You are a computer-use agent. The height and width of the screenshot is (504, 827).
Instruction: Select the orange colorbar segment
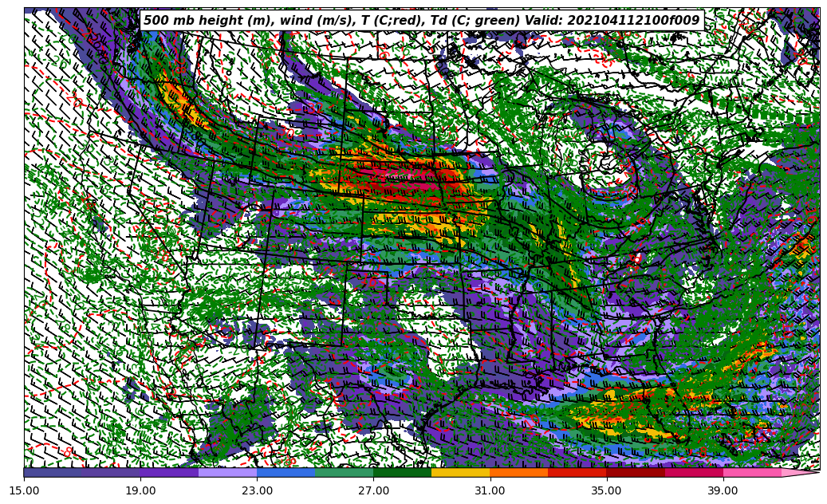[518, 472]
